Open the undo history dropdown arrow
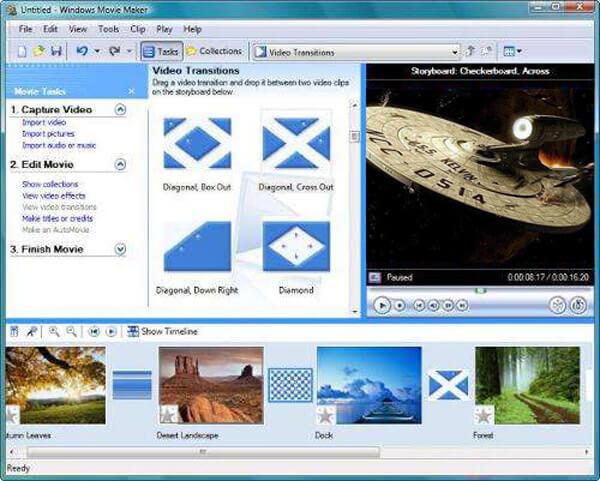Image resolution: width=600 pixels, height=481 pixels. click(x=97, y=51)
